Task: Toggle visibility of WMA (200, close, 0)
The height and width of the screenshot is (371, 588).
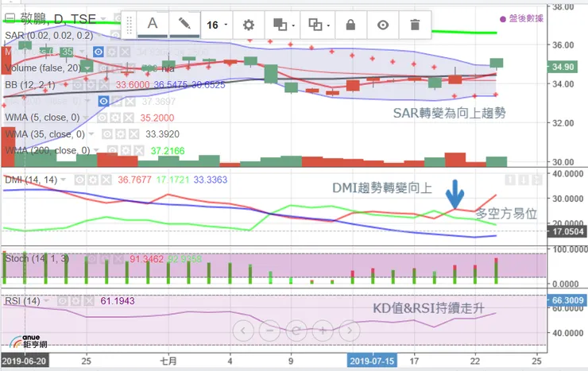Action: pyautogui.click(x=113, y=151)
